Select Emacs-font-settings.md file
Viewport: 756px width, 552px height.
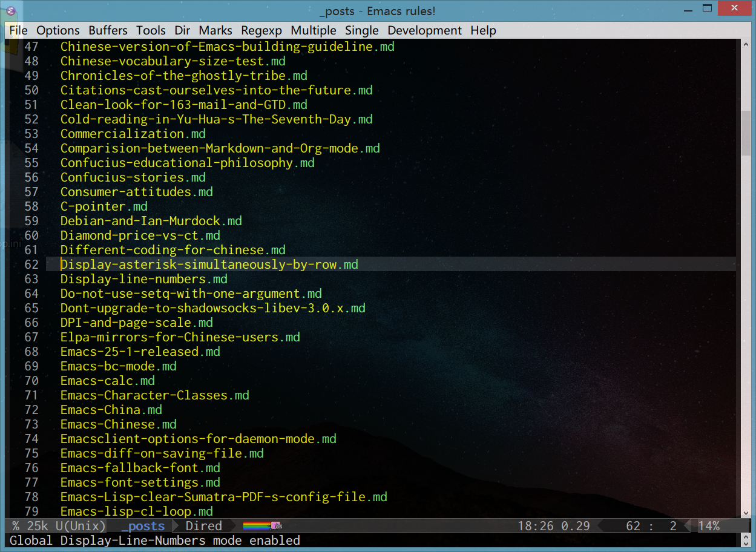coord(140,482)
